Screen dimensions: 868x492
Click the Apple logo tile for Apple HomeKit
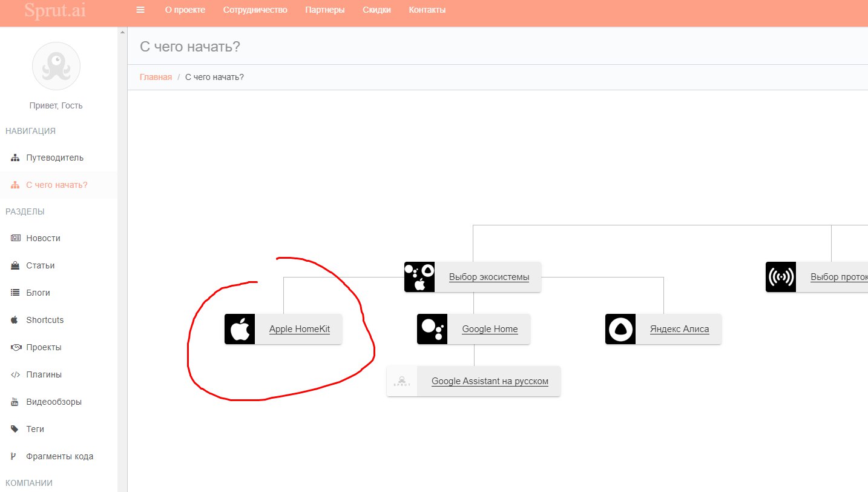pos(240,329)
